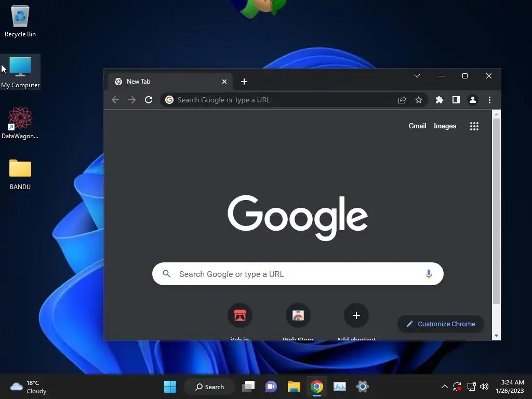Toggle Chrome's side panel
The image size is (532, 399).
tap(456, 100)
